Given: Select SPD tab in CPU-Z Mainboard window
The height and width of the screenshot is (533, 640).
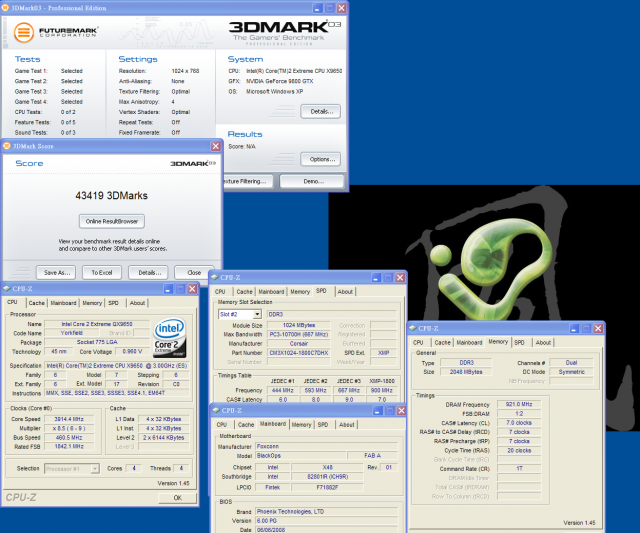Looking at the screenshot, I should coord(323,425).
